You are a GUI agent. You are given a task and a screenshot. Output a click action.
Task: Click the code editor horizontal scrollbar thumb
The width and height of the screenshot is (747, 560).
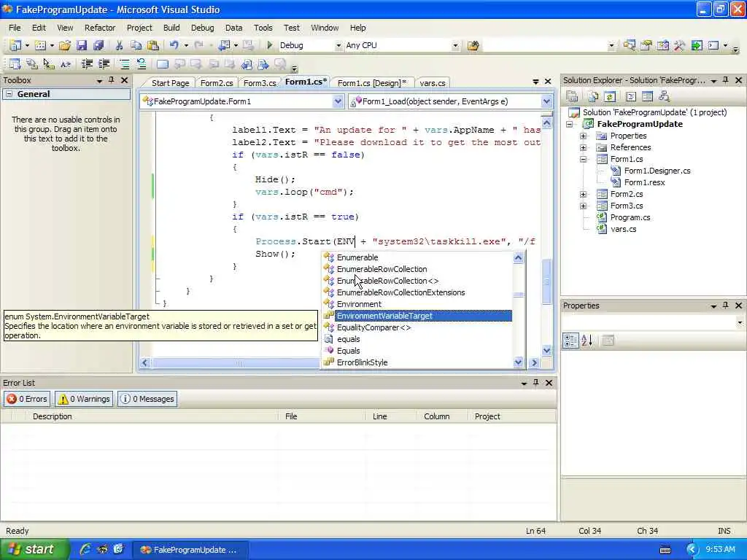pos(236,363)
